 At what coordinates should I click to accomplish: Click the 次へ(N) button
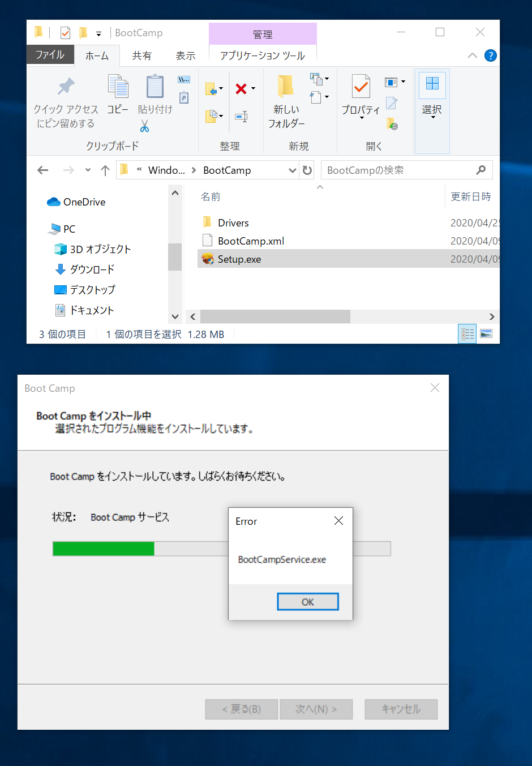click(316, 709)
